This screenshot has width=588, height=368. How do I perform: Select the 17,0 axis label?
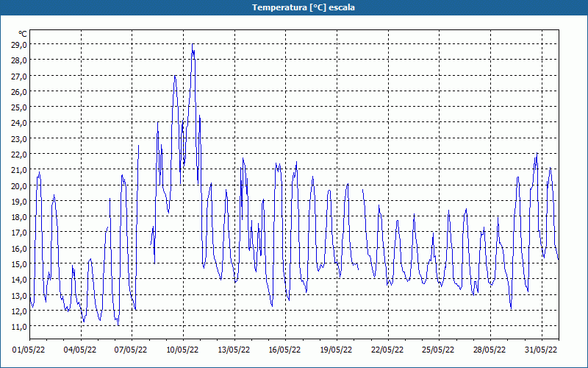(19, 233)
